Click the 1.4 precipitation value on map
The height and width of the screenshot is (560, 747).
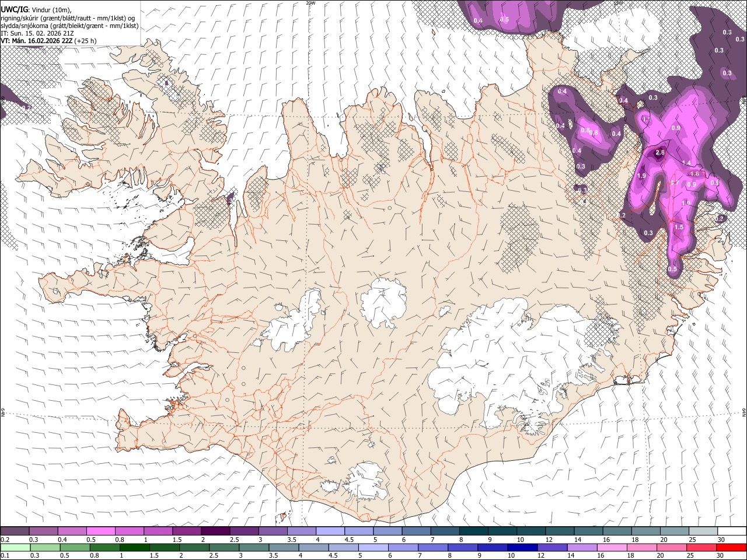(x=686, y=163)
